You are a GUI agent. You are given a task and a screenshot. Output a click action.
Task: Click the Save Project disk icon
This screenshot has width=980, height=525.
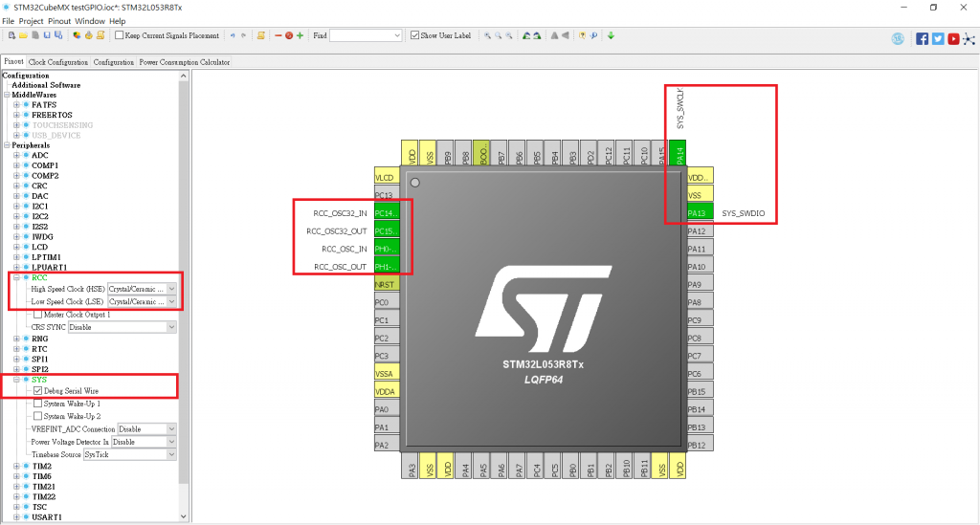[x=47, y=35]
